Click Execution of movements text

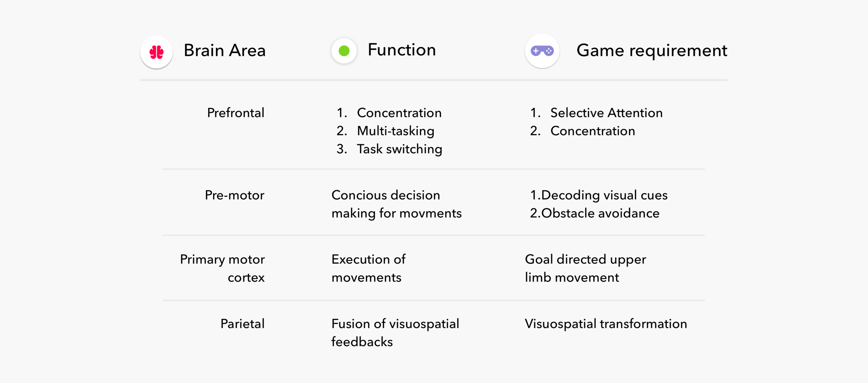368,268
